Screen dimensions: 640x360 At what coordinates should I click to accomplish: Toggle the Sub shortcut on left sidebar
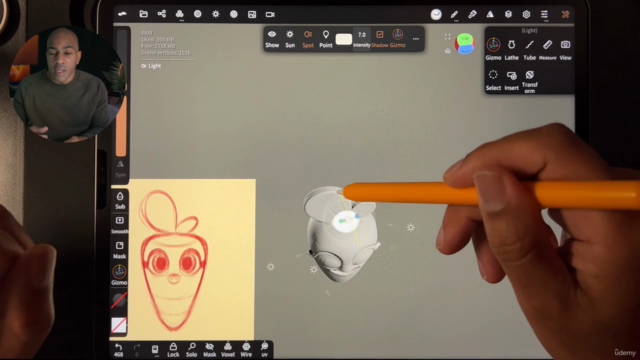tap(120, 200)
